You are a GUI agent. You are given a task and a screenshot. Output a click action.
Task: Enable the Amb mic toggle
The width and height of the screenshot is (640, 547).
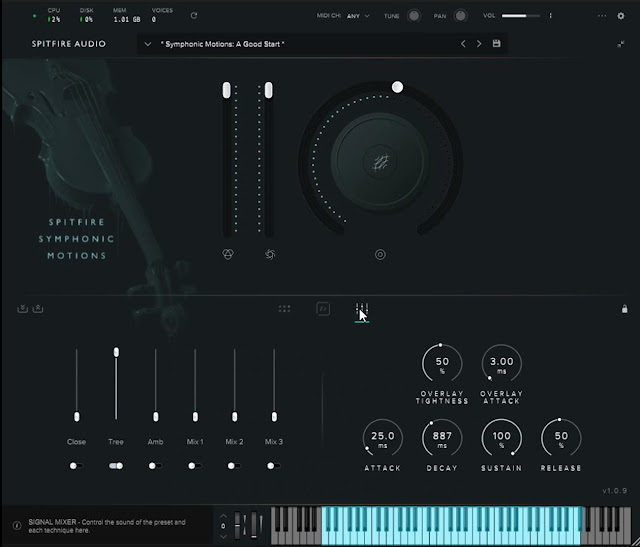(x=155, y=466)
